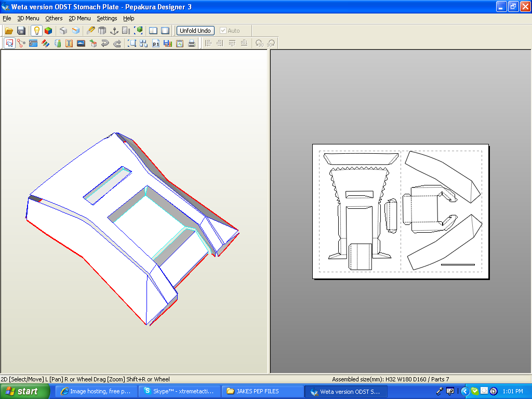Image resolution: width=532 pixels, height=399 pixels.
Task: Click the 2D Select/Move hint status text
Action: tap(85, 379)
